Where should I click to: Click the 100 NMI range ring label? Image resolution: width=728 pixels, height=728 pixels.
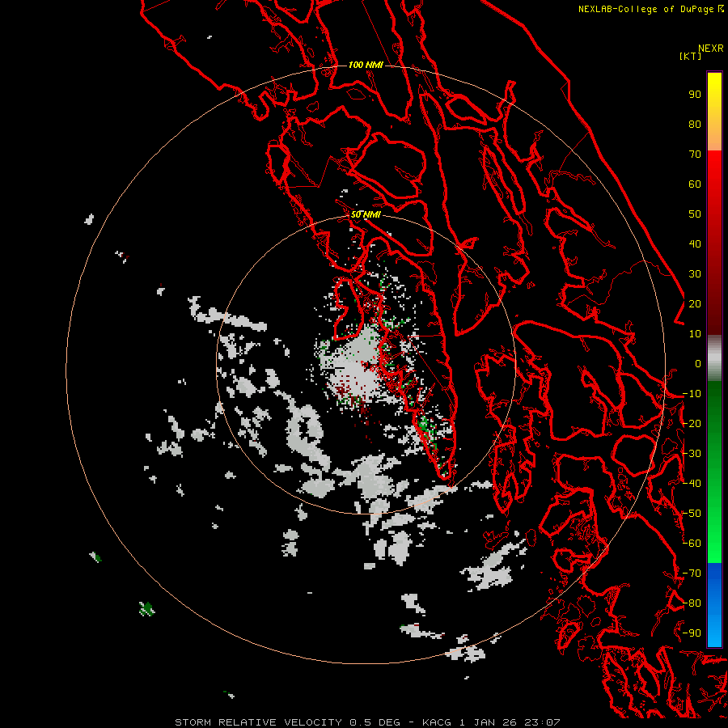pyautogui.click(x=366, y=65)
